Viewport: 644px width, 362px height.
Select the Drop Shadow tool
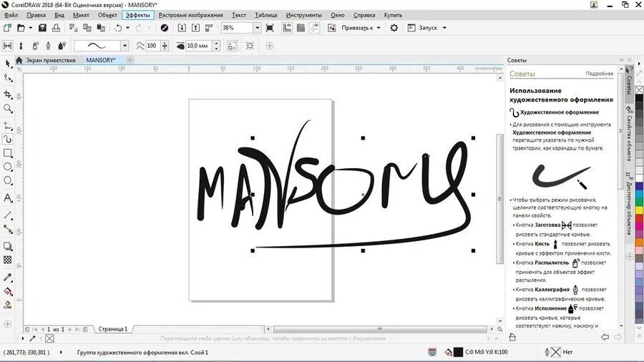pos(7,246)
